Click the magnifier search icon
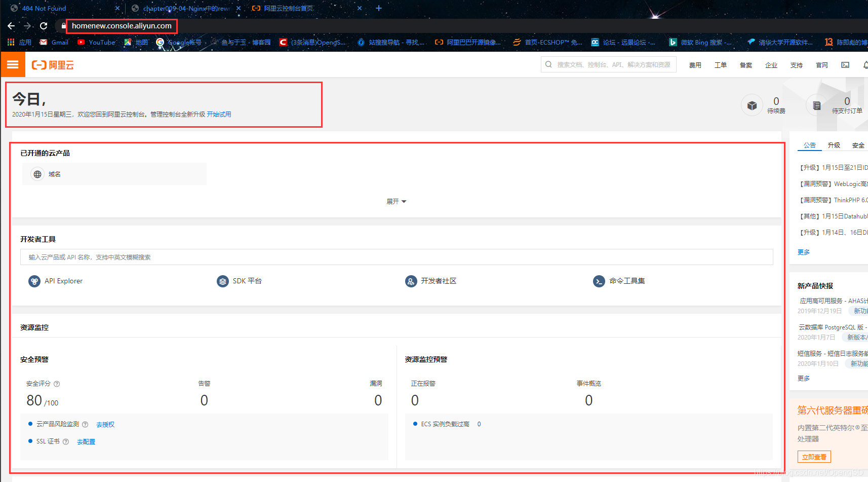868x482 pixels. pyautogui.click(x=548, y=64)
